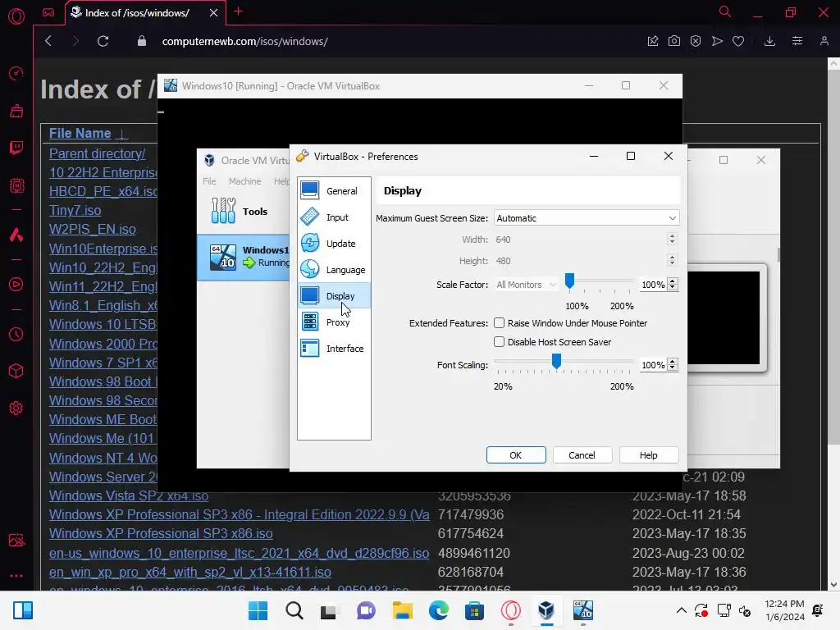Open Microsoft Edge from taskbar

click(x=438, y=610)
